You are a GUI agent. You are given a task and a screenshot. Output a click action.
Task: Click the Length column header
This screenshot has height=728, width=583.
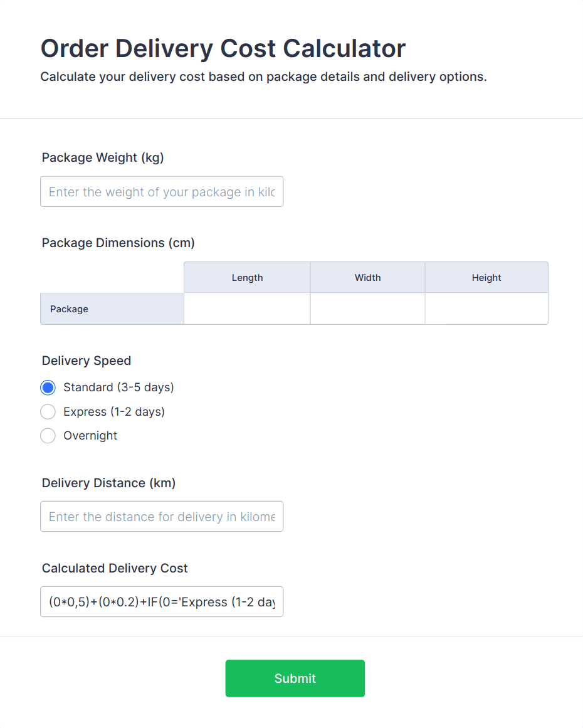point(247,278)
